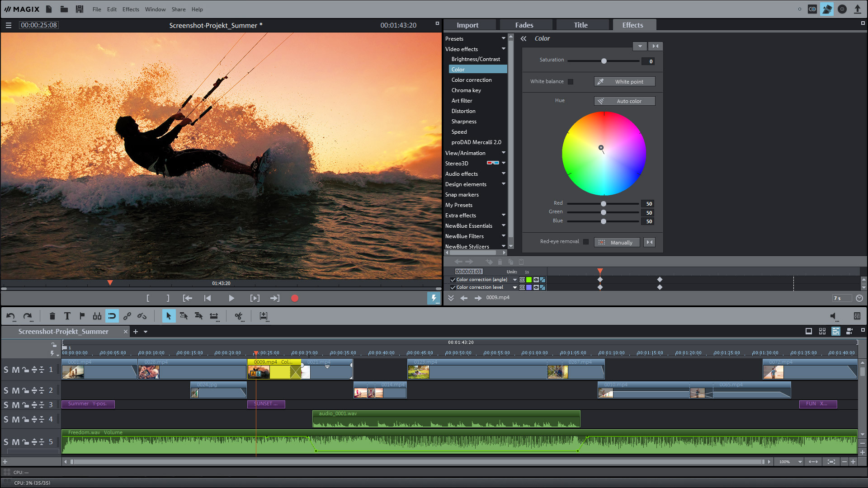Open the Title editor T tool

tap(67, 316)
